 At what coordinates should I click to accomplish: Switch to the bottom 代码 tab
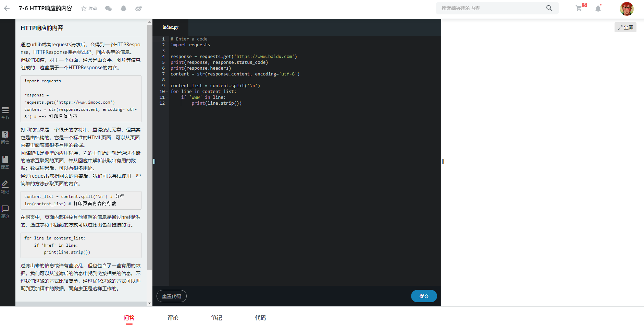[260, 318]
